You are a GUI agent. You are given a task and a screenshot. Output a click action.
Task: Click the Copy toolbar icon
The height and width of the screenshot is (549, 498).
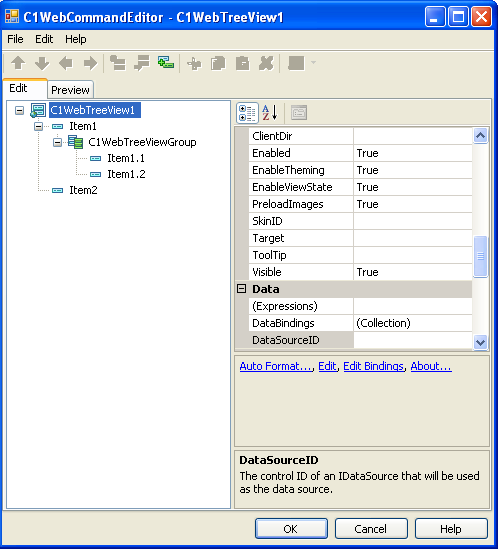[x=218, y=64]
